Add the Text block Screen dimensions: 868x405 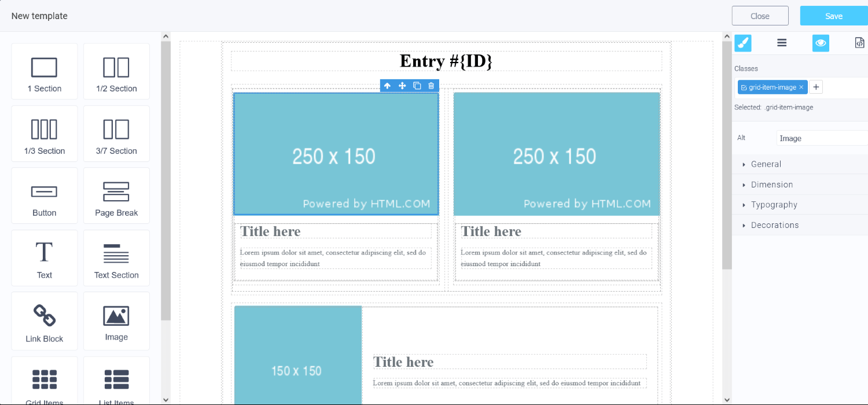pyautogui.click(x=45, y=258)
